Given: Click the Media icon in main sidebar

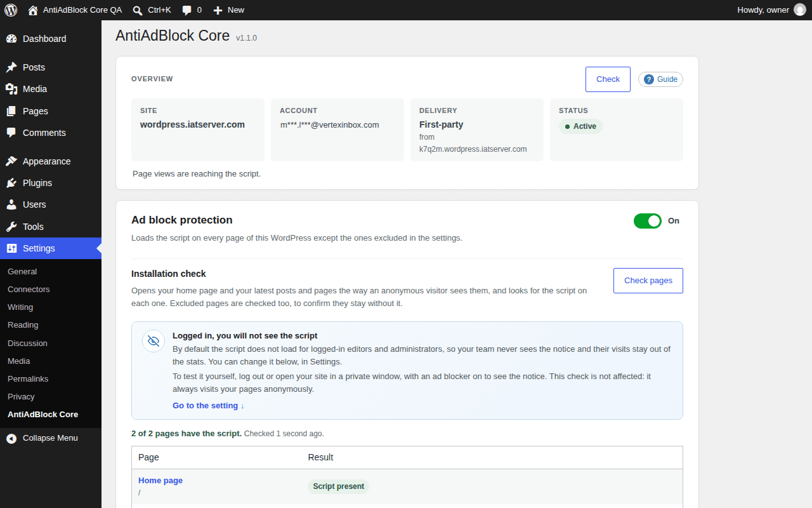Looking at the screenshot, I should [x=11, y=89].
